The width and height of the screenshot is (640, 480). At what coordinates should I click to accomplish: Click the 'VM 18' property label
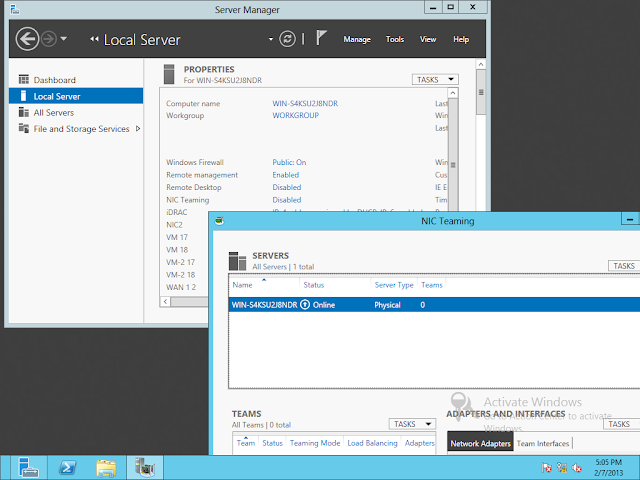[x=177, y=250]
